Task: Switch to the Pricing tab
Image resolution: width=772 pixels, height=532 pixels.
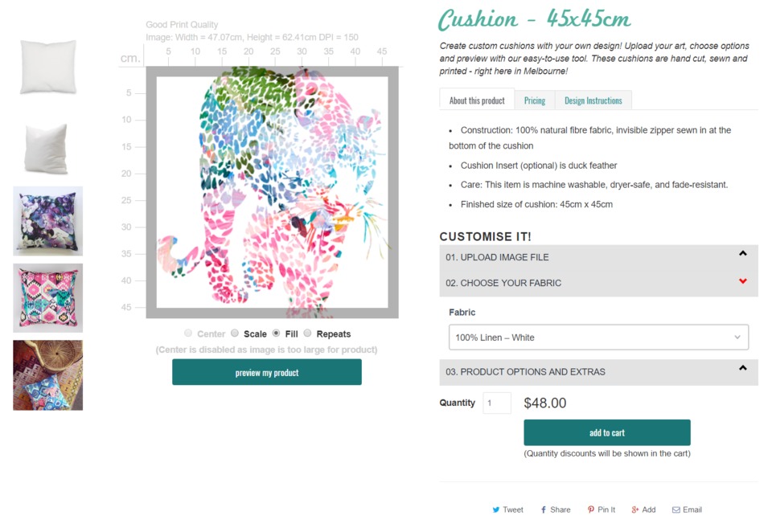Action: (x=535, y=100)
